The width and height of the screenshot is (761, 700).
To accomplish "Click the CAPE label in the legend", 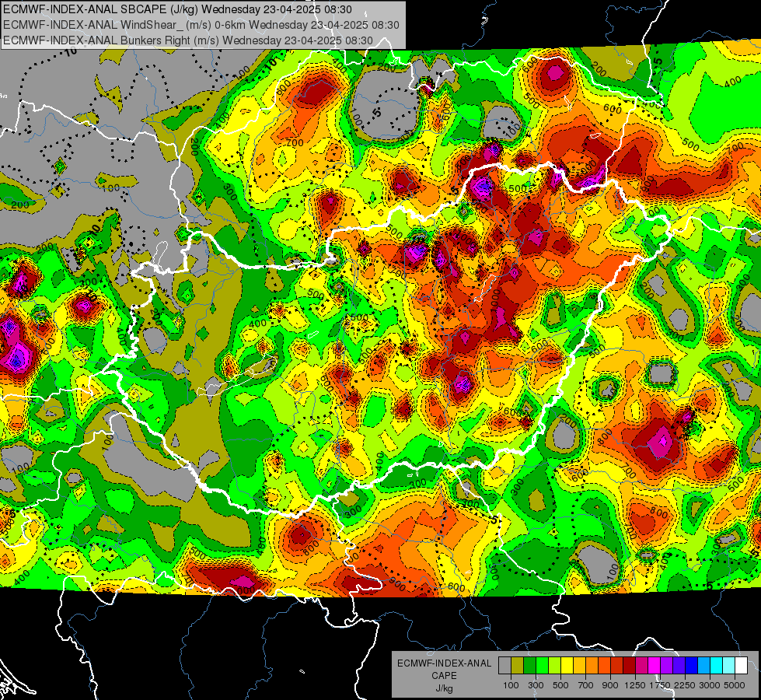I will point(444,676).
